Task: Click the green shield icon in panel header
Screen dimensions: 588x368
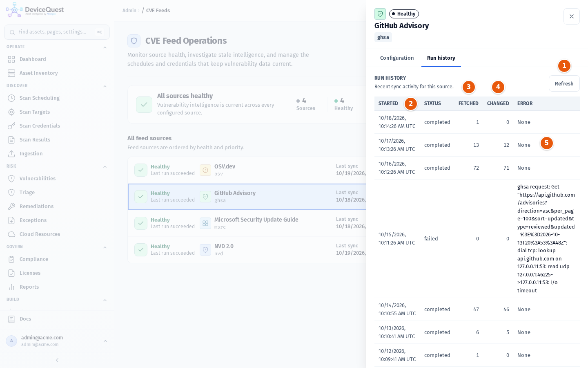Action: click(380, 14)
